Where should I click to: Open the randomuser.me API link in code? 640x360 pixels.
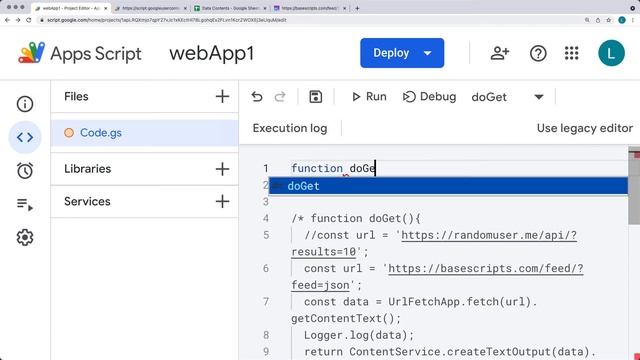tap(489, 235)
